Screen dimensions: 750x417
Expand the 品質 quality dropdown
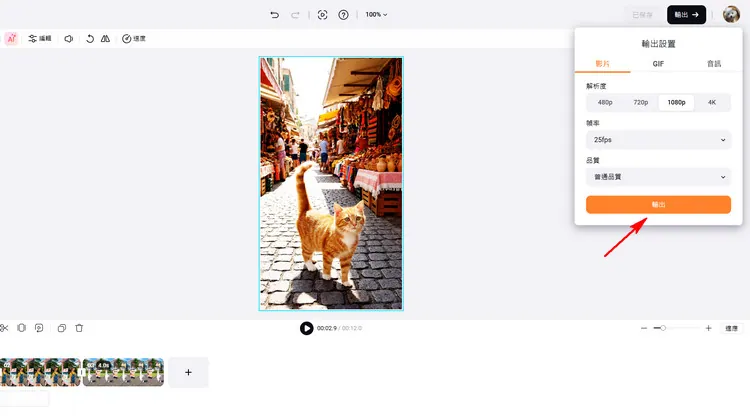coord(658,177)
